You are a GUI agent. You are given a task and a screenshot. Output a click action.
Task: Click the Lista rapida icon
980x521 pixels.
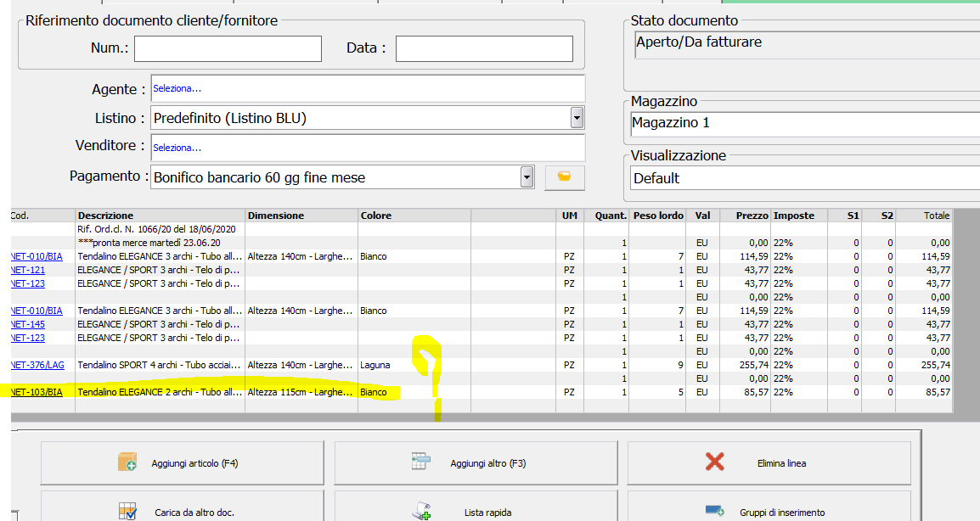tap(421, 511)
